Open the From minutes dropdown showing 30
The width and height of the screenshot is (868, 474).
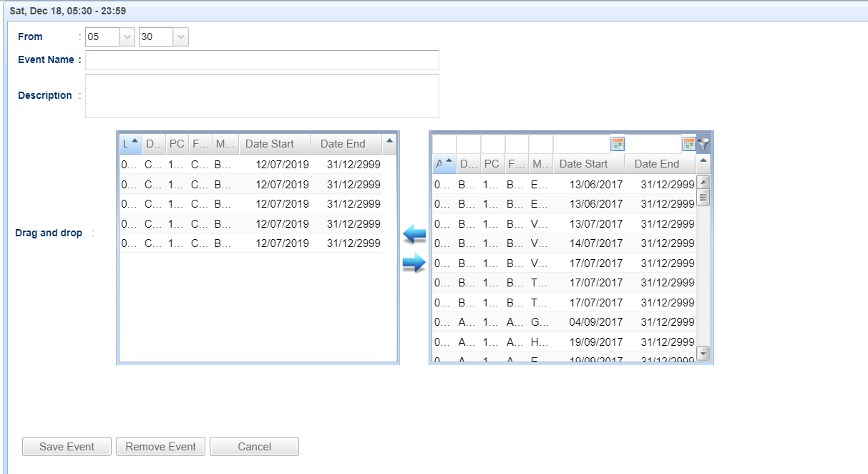coord(181,37)
